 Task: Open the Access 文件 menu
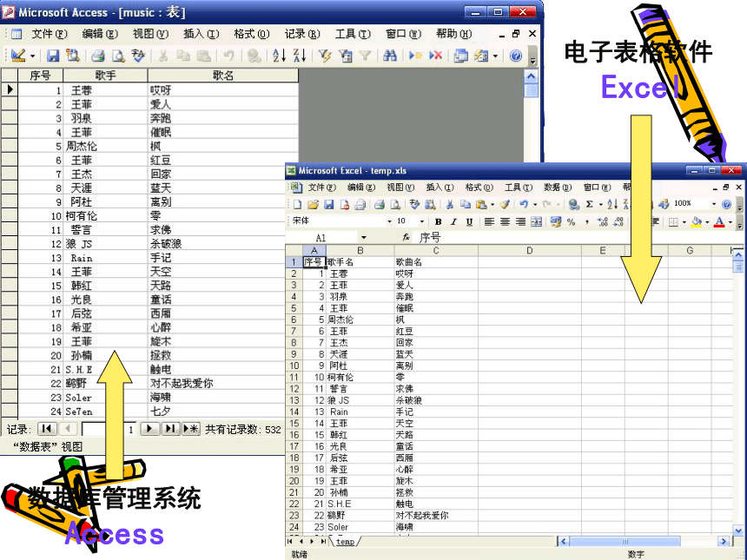point(50,34)
